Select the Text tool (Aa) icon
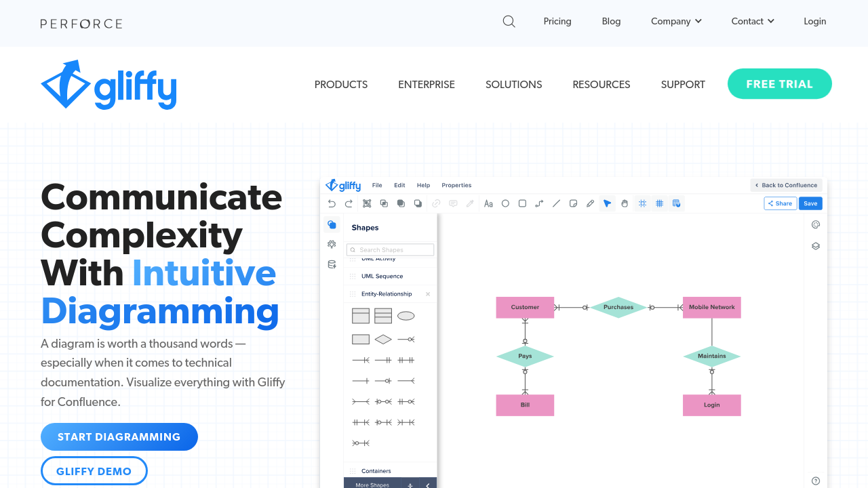The width and height of the screenshot is (868, 488). pyautogui.click(x=488, y=203)
